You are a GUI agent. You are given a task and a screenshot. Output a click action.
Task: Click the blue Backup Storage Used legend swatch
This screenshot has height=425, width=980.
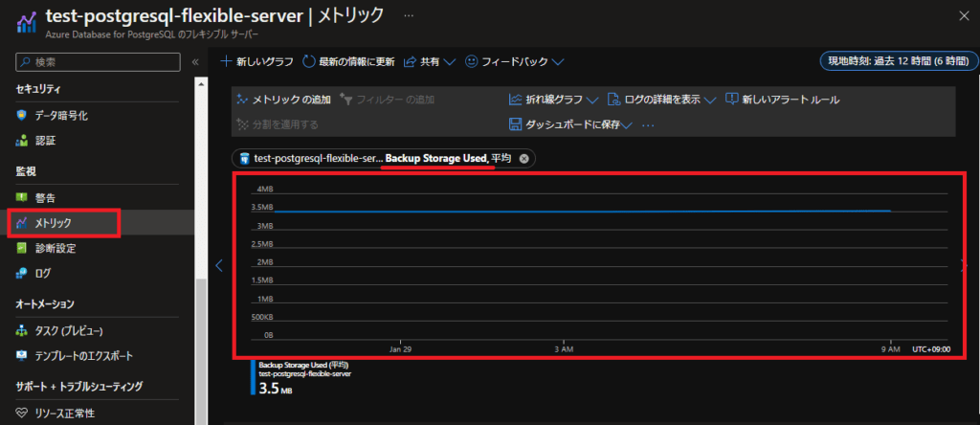(x=253, y=377)
